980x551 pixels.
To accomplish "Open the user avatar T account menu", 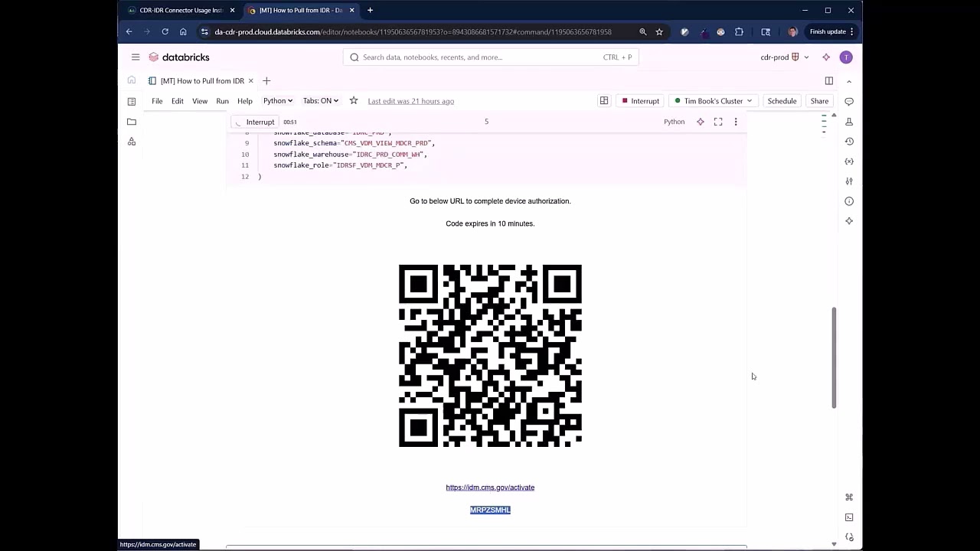I will 846,57.
